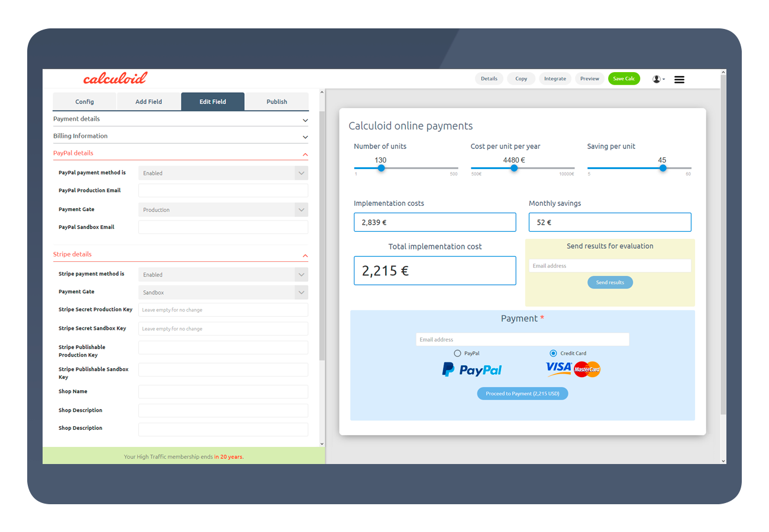Click the Saving per unit slider handle
Screen dimensions: 769x532
point(663,168)
